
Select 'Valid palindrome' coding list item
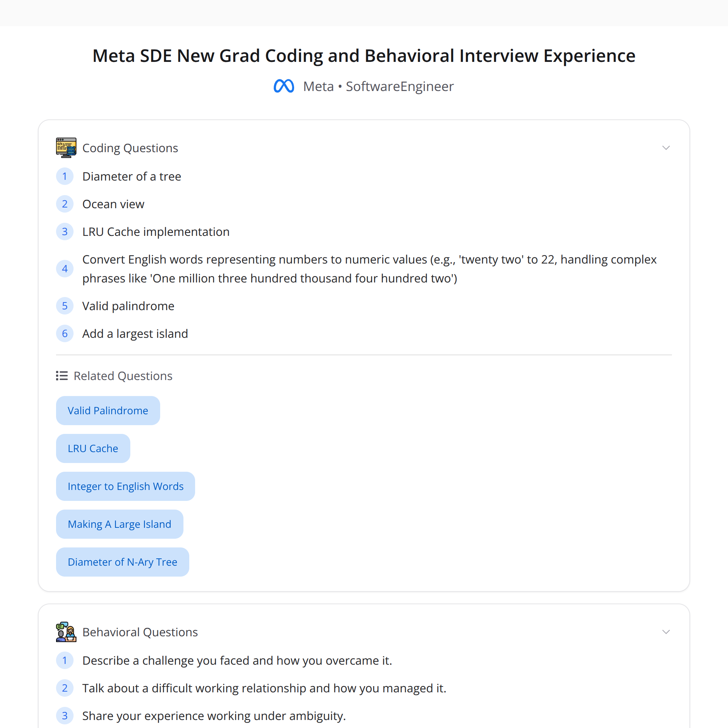(128, 306)
